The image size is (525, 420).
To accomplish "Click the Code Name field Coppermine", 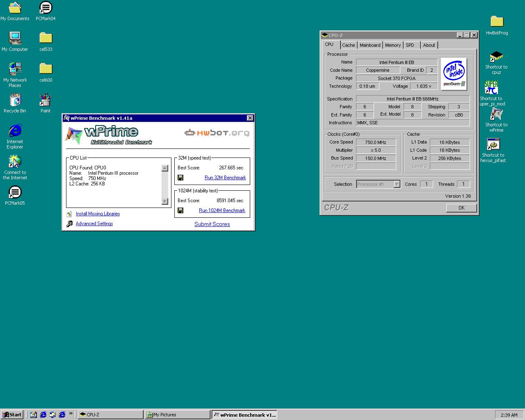I will coord(378,70).
